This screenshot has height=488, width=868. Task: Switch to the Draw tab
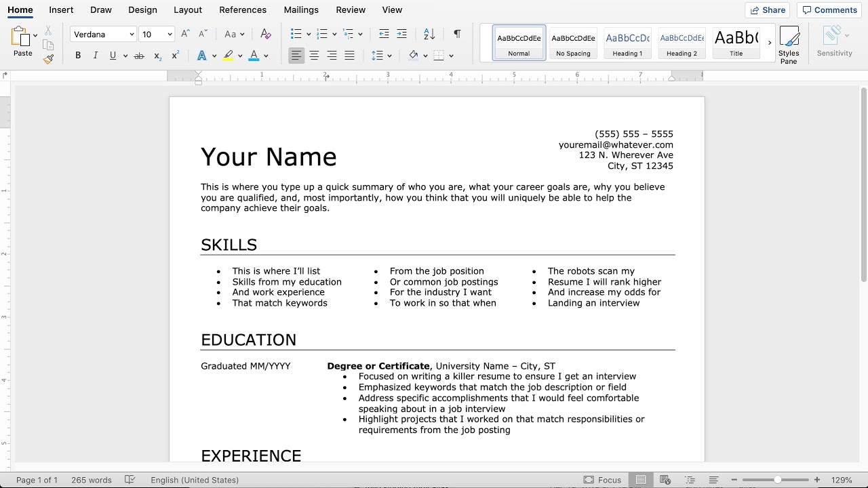pos(101,10)
